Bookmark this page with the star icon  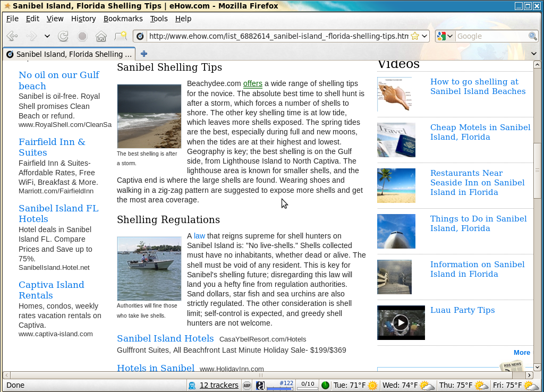click(x=415, y=36)
